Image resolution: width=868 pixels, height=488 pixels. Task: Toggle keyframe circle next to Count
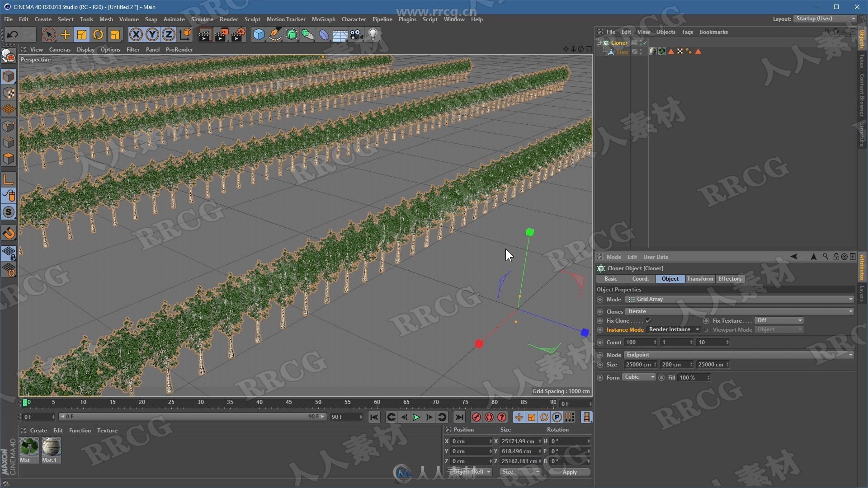click(x=600, y=343)
